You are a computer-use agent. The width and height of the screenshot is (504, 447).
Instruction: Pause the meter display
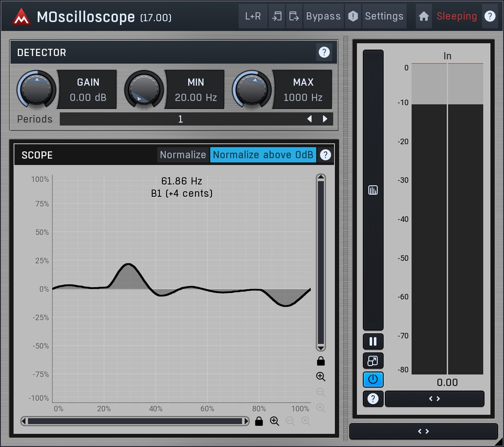tap(373, 341)
